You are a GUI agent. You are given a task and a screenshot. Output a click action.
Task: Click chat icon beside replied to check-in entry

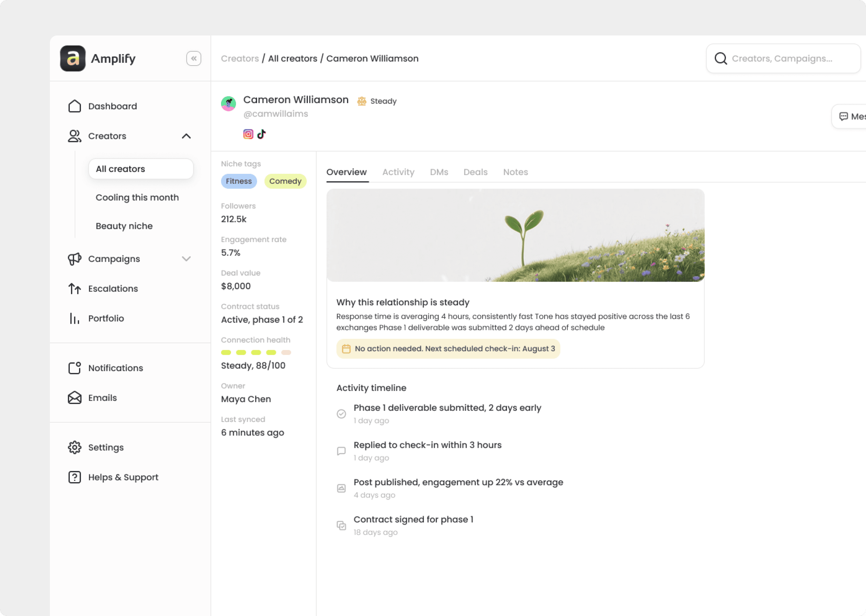(342, 451)
